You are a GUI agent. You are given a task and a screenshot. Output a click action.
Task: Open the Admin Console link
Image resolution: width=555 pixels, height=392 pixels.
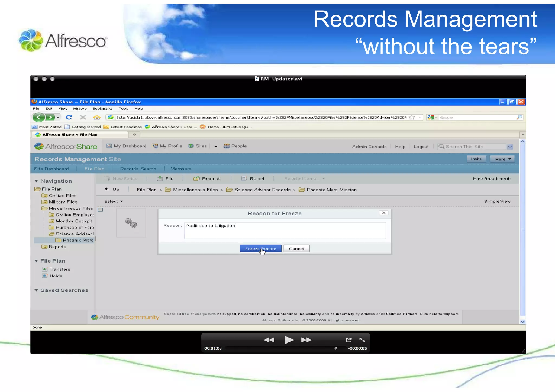(369, 147)
